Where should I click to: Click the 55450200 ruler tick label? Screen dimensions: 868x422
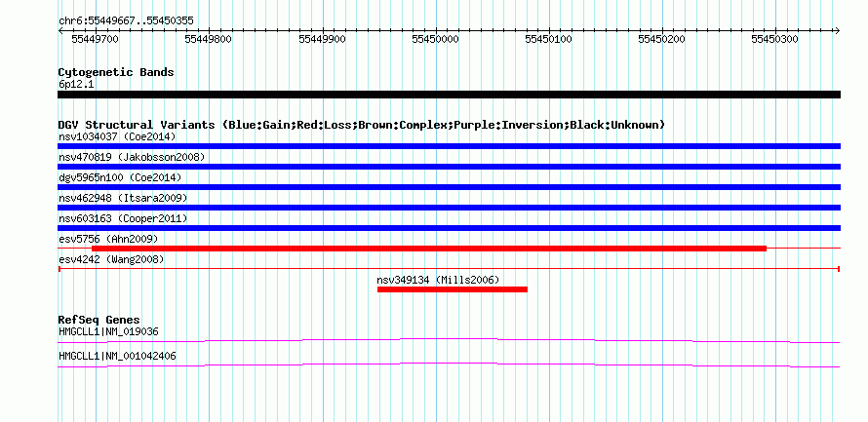coord(661,39)
